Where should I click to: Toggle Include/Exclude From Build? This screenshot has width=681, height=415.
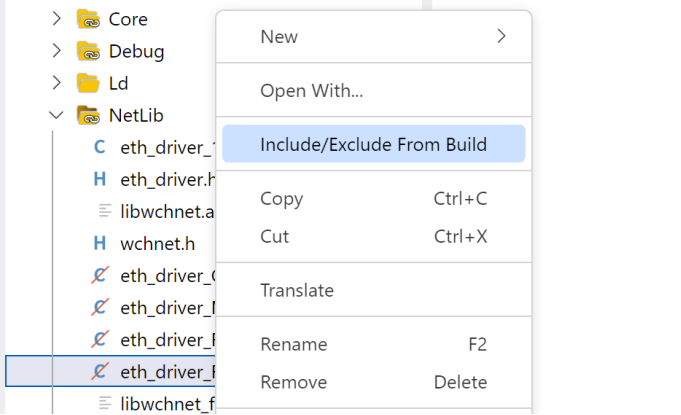point(373,144)
